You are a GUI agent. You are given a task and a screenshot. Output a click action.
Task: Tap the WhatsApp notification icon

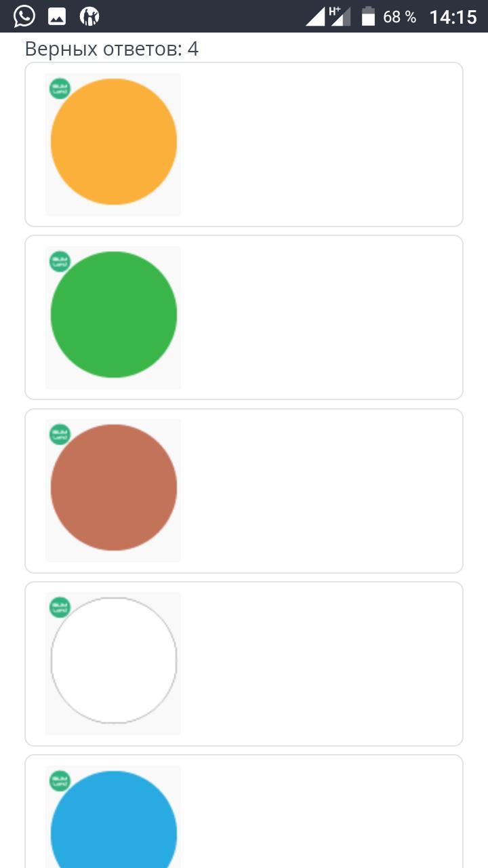tap(24, 16)
